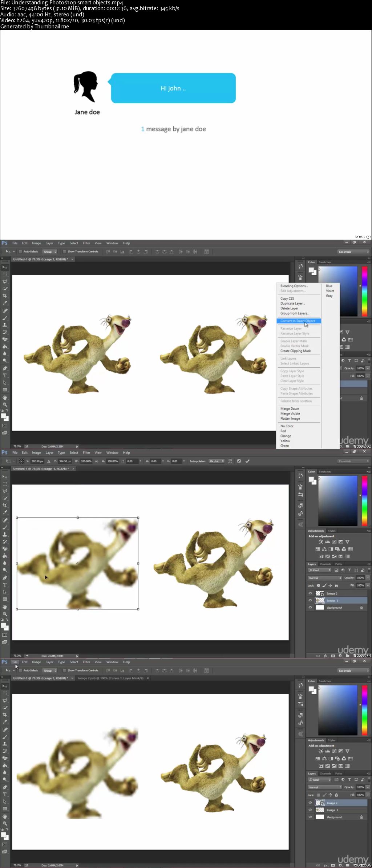Click Flatten Image in the context menu
This screenshot has width=372, height=868.
290,419
